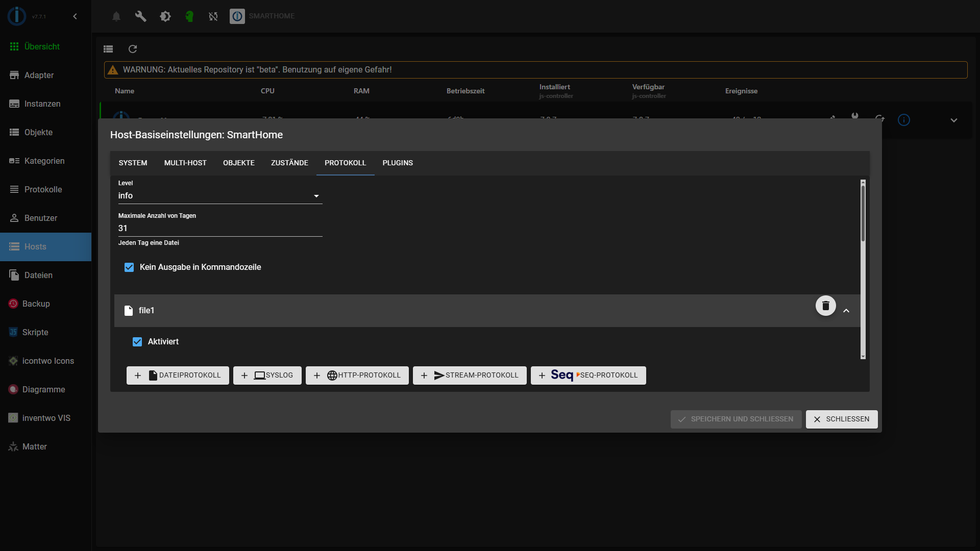Toggle Kein Ausgabe in Kommandozeile checkbox

129,267
